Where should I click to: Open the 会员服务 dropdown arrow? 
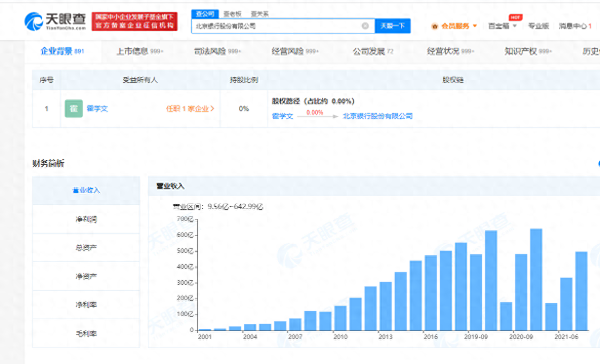[x=474, y=26]
